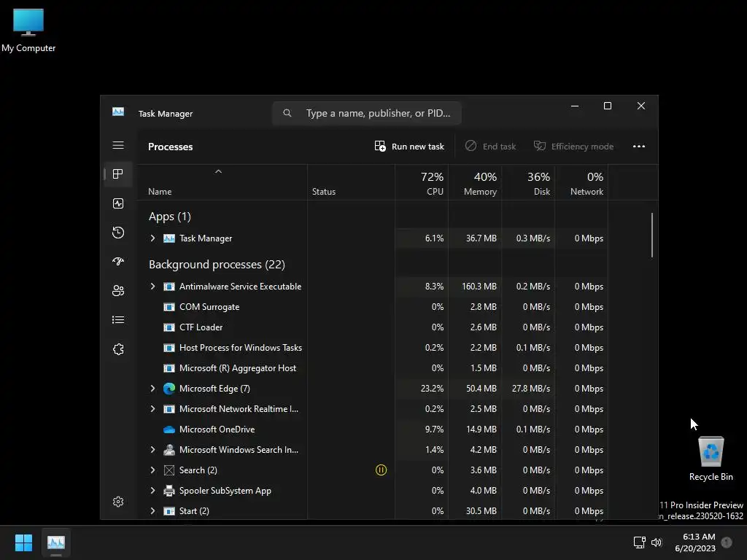Open the Details page in sidebar

[x=118, y=320]
